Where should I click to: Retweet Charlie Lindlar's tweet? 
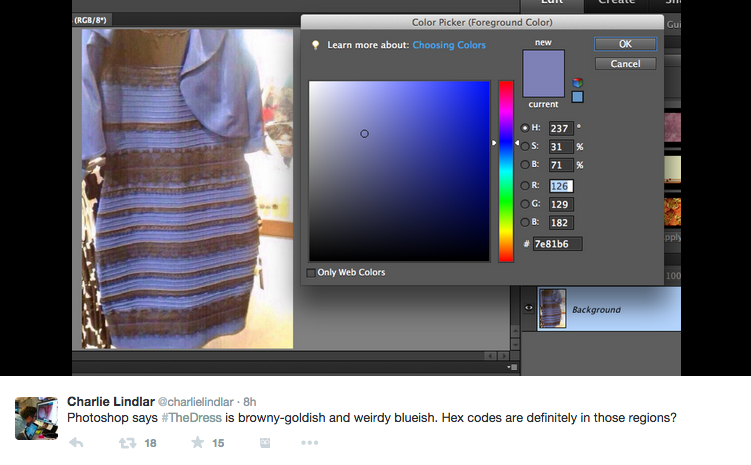tap(127, 443)
